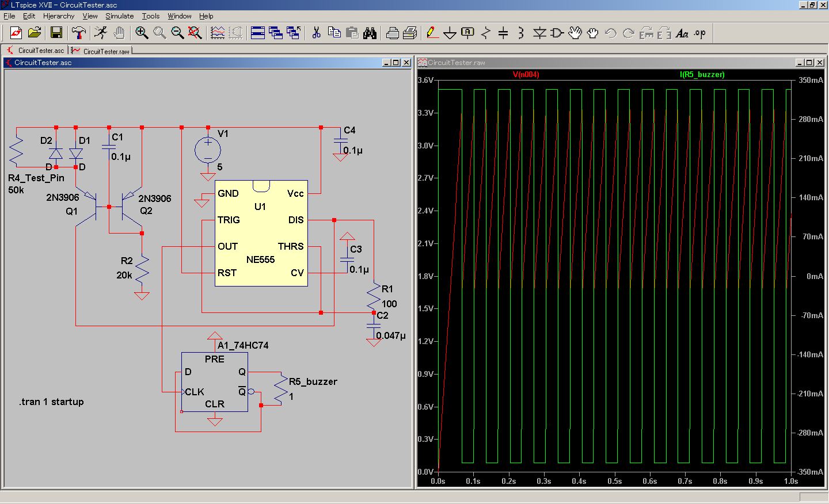829x504 pixels.
Task: Open the Control Panel hammer icon
Action: coord(78,33)
